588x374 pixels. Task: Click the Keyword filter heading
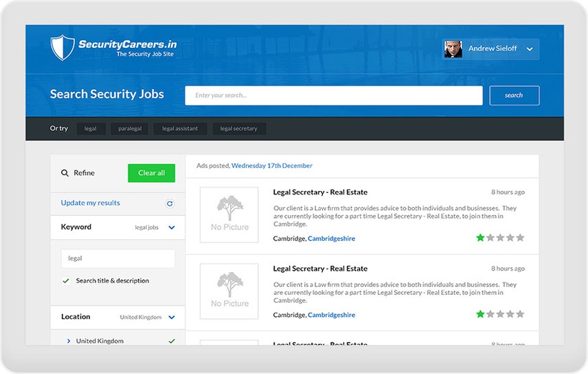click(76, 227)
